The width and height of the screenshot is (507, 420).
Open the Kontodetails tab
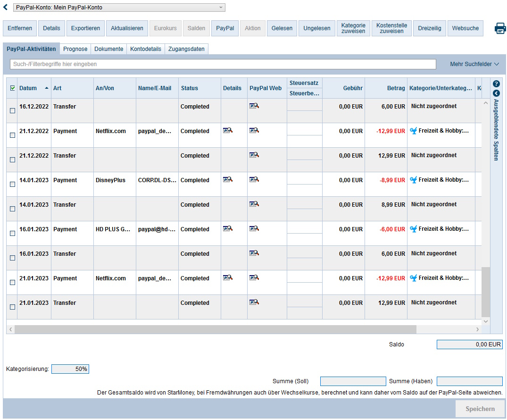pyautogui.click(x=145, y=49)
